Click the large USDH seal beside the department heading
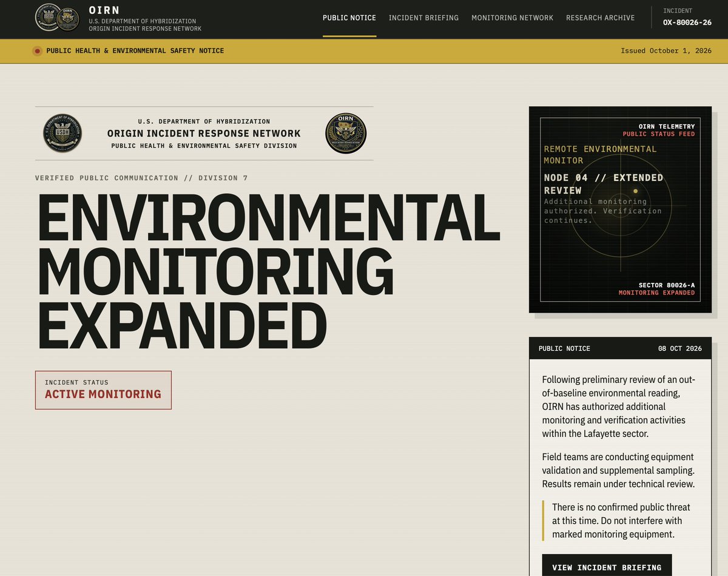 [62, 133]
